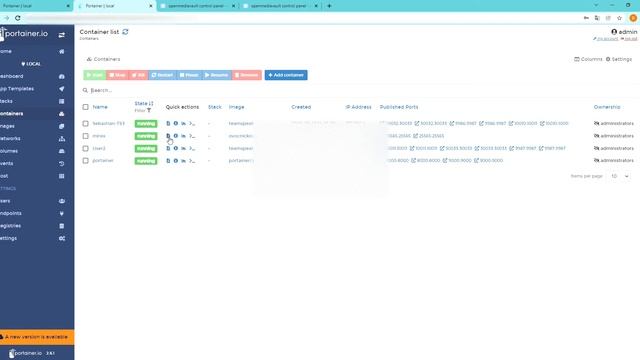640x360 pixels.
Task: Click the Remove containers button
Action: [247, 75]
